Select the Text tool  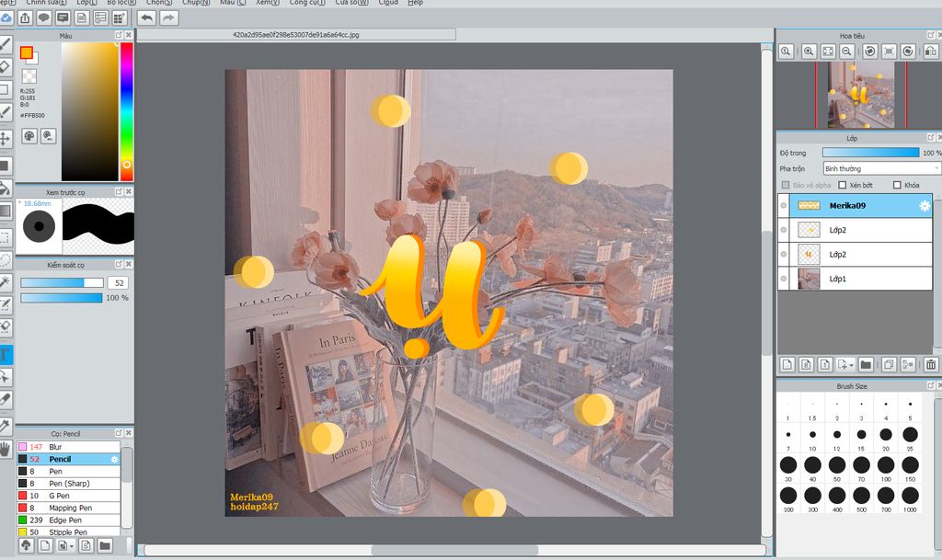(x=5, y=354)
